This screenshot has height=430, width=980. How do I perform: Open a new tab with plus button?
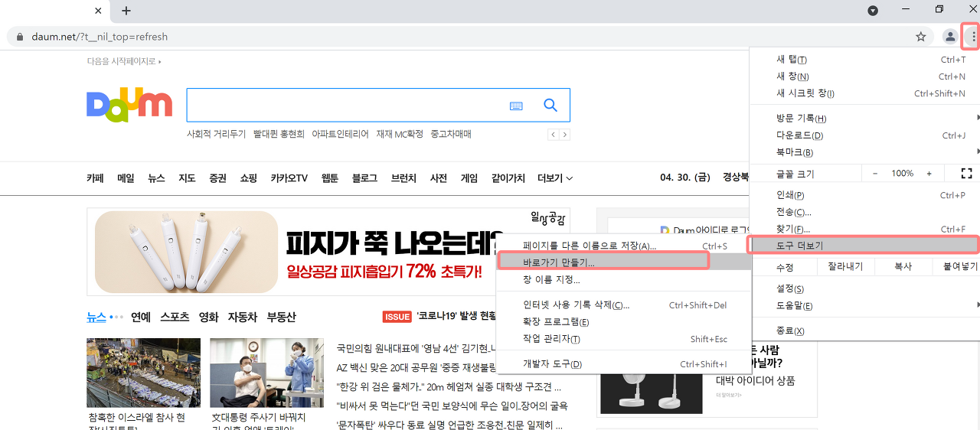coord(126,11)
